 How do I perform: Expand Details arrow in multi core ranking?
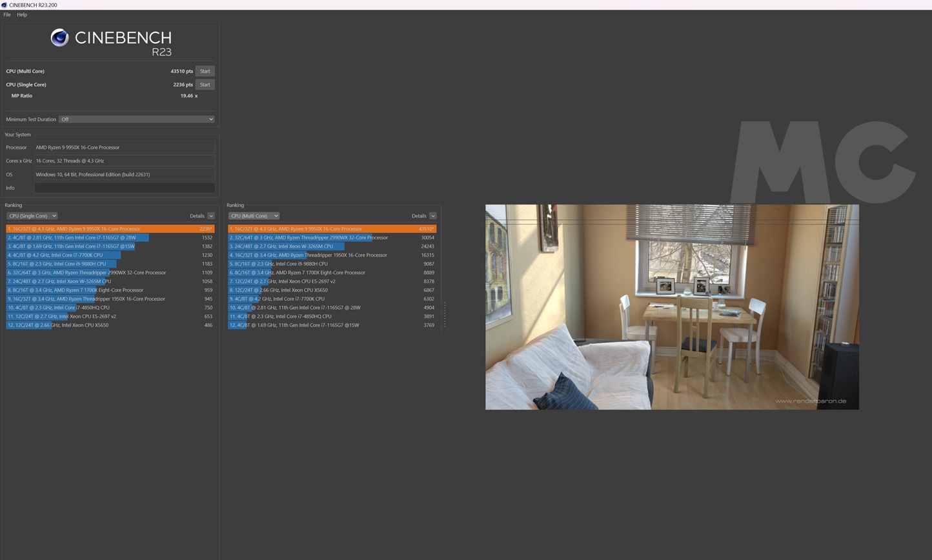[432, 216]
